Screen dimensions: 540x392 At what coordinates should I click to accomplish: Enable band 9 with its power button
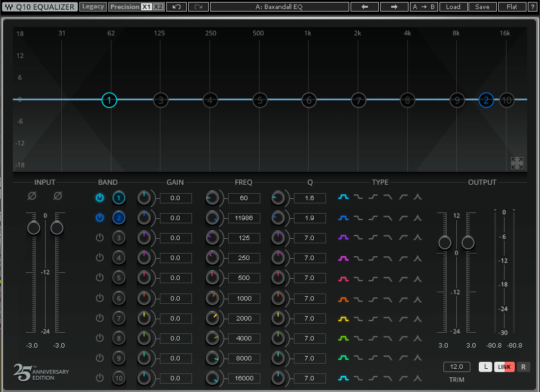click(99, 358)
